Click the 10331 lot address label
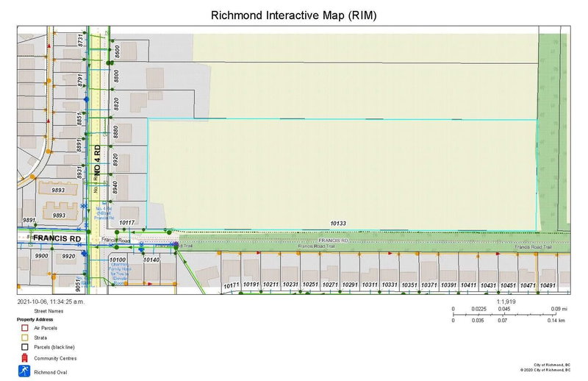This screenshot has height=381, width=588. (x=390, y=285)
